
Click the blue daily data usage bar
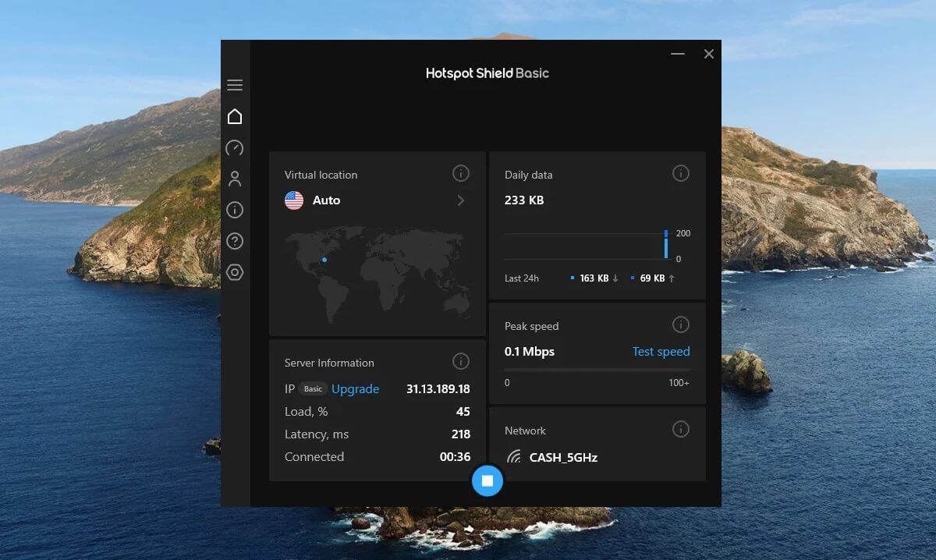pos(665,245)
